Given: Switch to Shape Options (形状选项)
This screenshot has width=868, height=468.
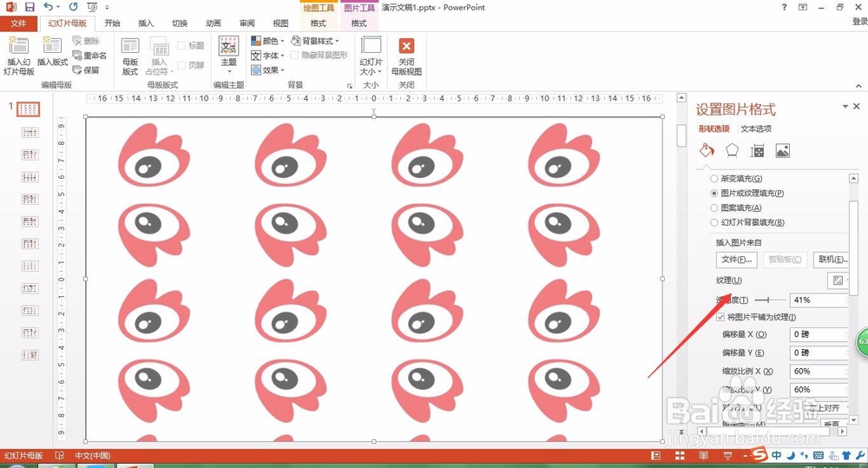Looking at the screenshot, I should click(713, 129).
